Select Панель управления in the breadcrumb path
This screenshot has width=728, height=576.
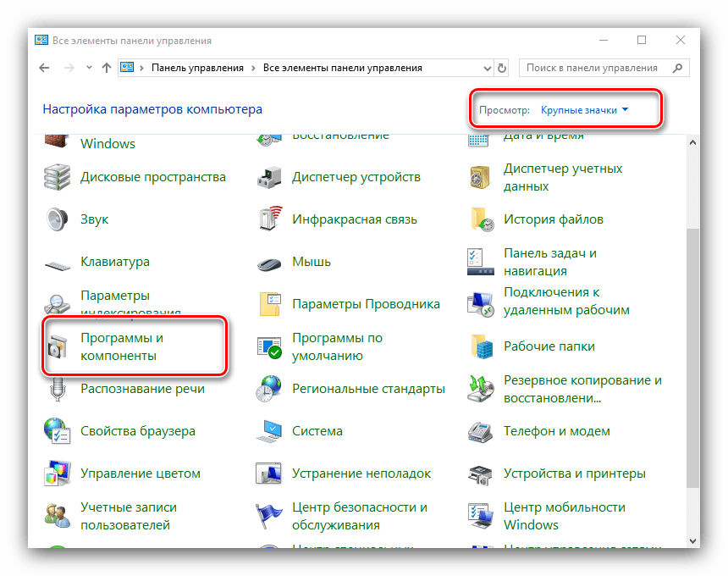(x=197, y=68)
